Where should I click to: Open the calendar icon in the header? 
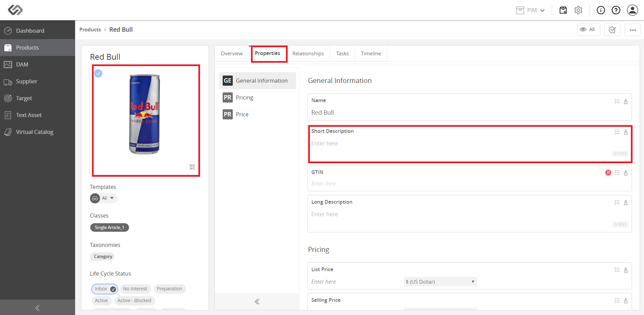click(563, 10)
